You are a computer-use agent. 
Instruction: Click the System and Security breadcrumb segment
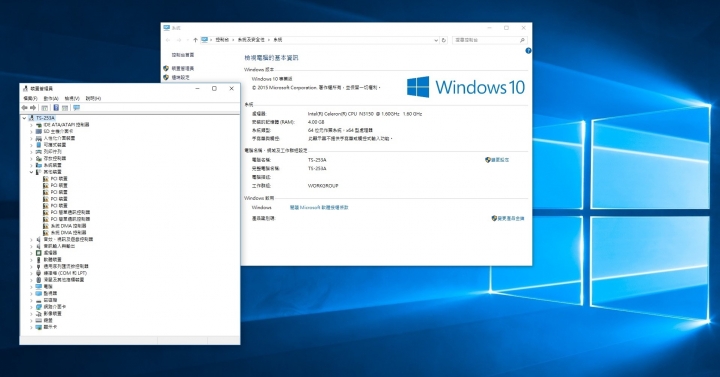click(251, 40)
